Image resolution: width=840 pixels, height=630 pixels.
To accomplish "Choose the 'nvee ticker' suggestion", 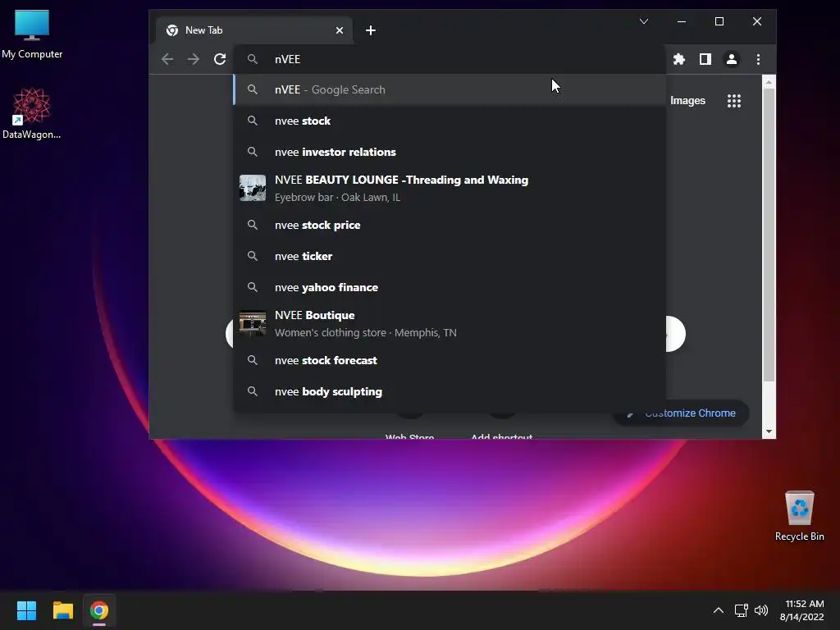I will [x=450, y=256].
